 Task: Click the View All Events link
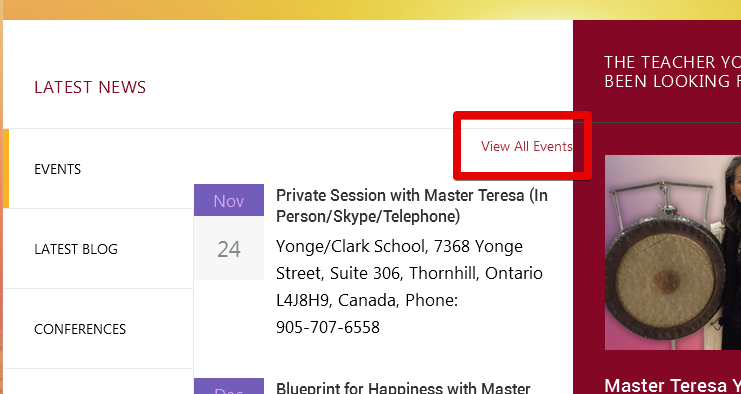tap(526, 146)
